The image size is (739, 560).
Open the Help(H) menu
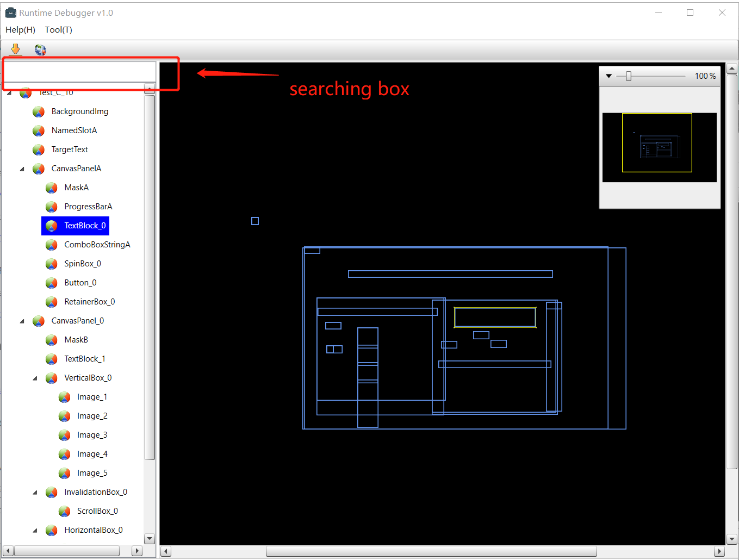(20, 30)
